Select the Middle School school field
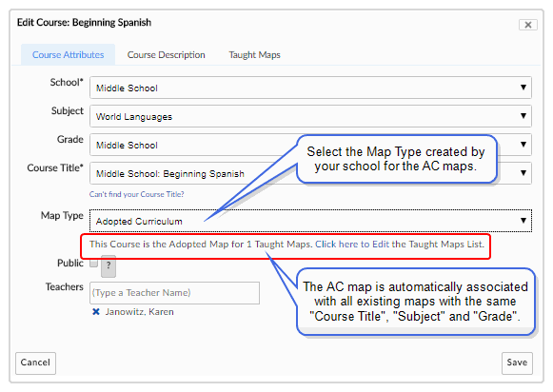Image resolution: width=553 pixels, height=392 pixels. 310,88
